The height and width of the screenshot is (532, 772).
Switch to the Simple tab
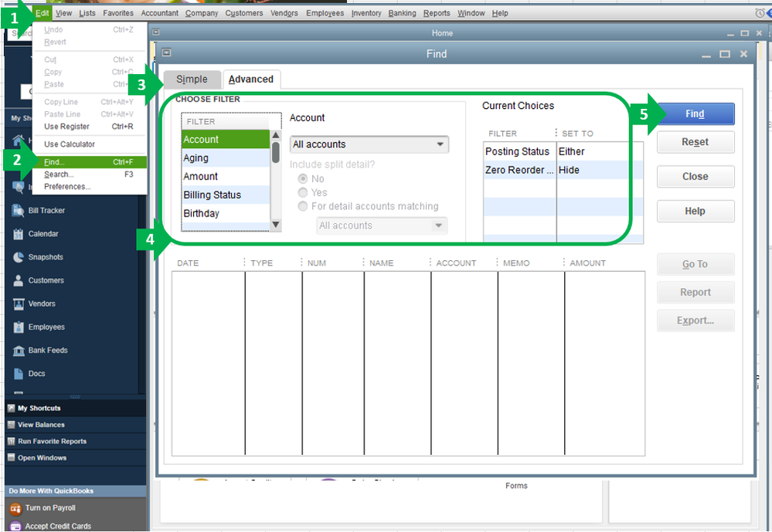(192, 80)
